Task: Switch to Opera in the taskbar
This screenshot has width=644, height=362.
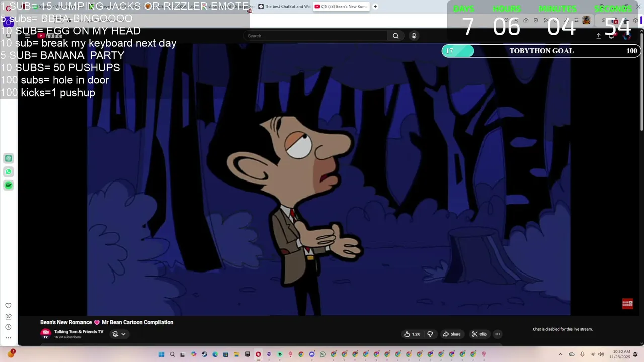Action: click(258, 354)
